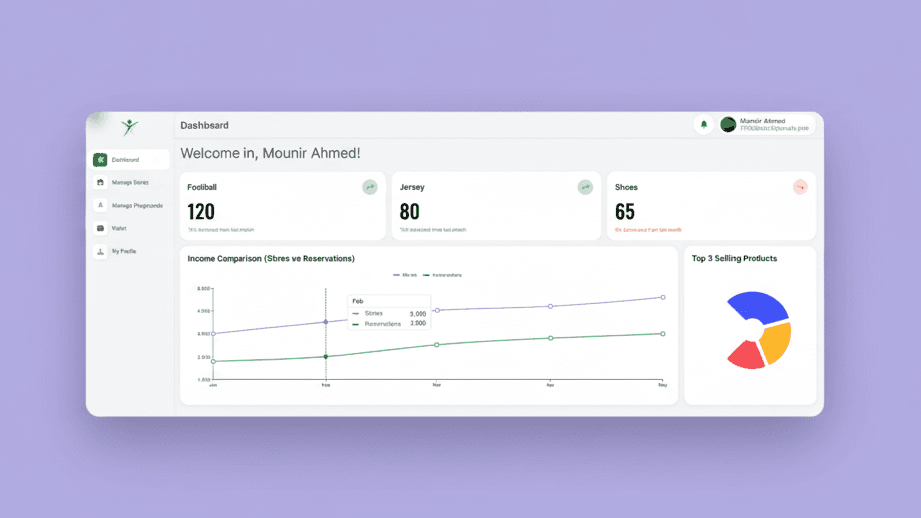
Task: Open the third sidebar item below Manage Stores
Action: 130,206
